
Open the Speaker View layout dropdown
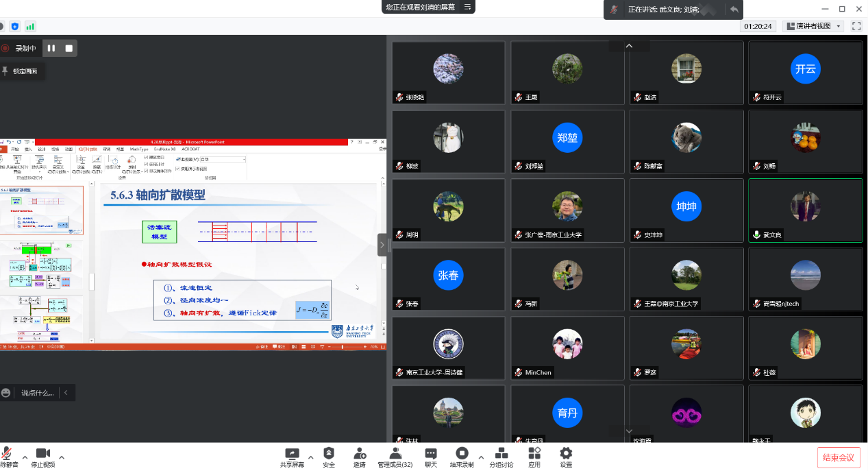(814, 26)
